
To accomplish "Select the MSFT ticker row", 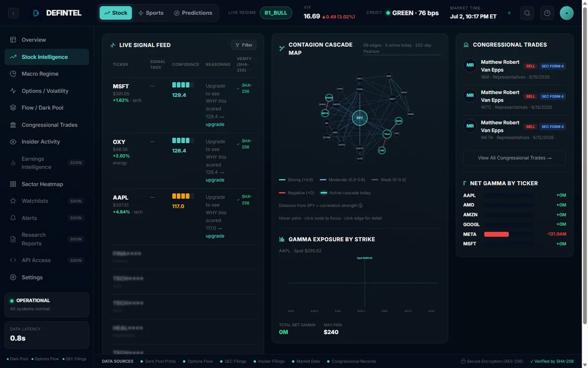I will pos(183,105).
